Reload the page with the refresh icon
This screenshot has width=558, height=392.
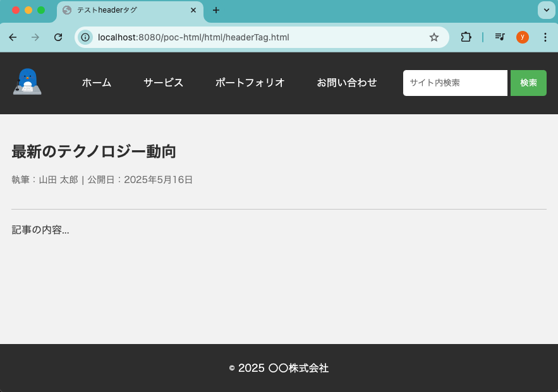58,37
